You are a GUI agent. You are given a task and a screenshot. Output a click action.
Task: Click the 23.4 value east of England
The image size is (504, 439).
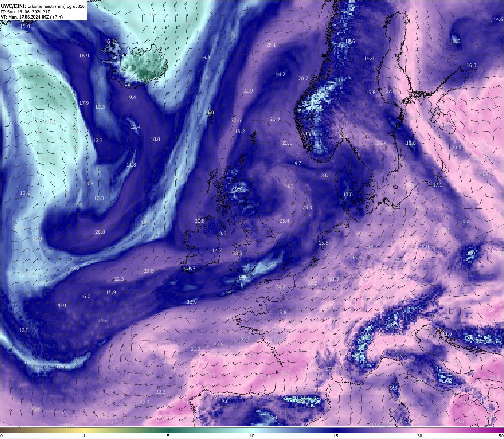coord(284,221)
